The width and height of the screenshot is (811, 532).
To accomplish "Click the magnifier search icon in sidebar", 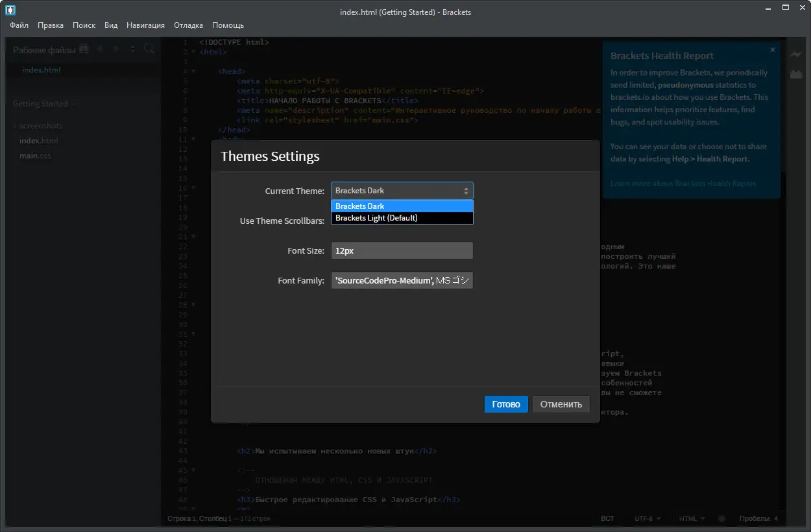I will click(x=149, y=49).
